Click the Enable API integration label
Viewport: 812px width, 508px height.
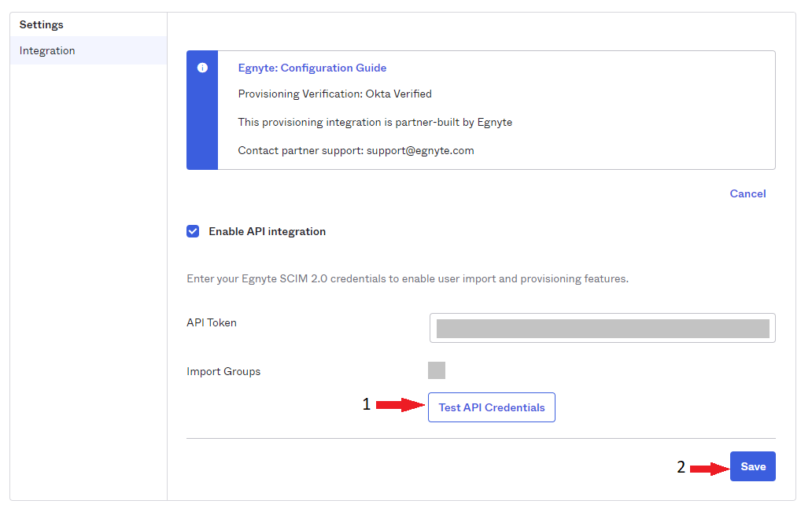click(267, 232)
